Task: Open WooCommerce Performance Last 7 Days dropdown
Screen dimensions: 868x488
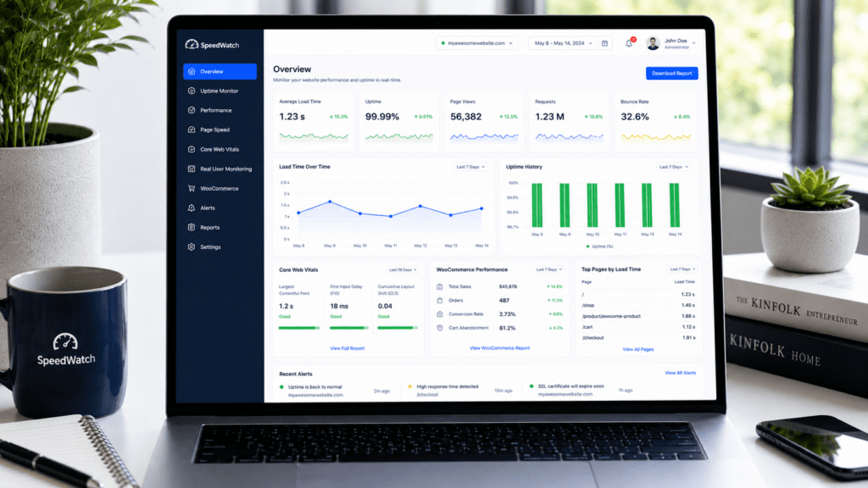Action: point(548,269)
